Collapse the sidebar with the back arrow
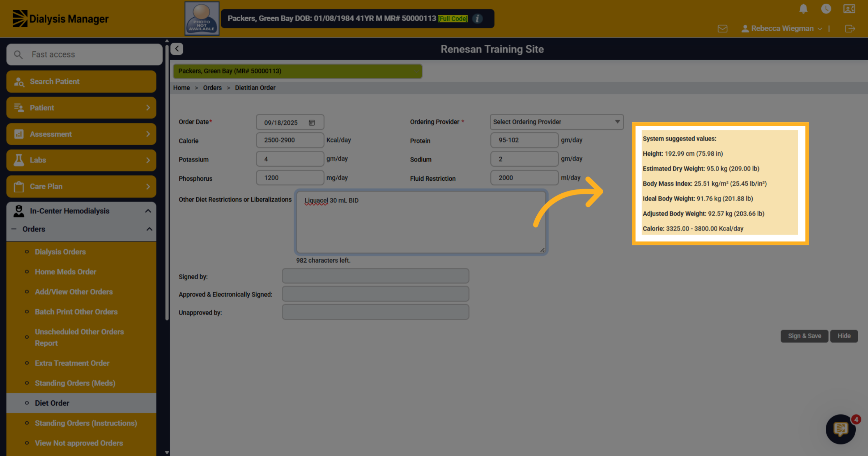 [x=177, y=49]
